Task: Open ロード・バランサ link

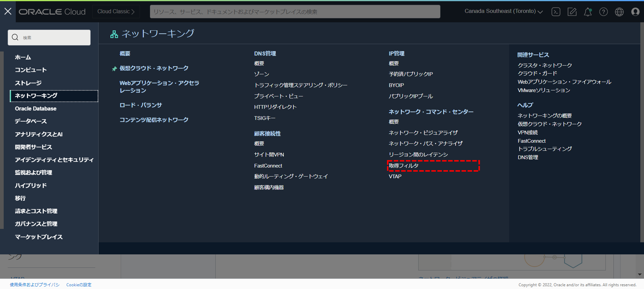Action: tap(141, 105)
